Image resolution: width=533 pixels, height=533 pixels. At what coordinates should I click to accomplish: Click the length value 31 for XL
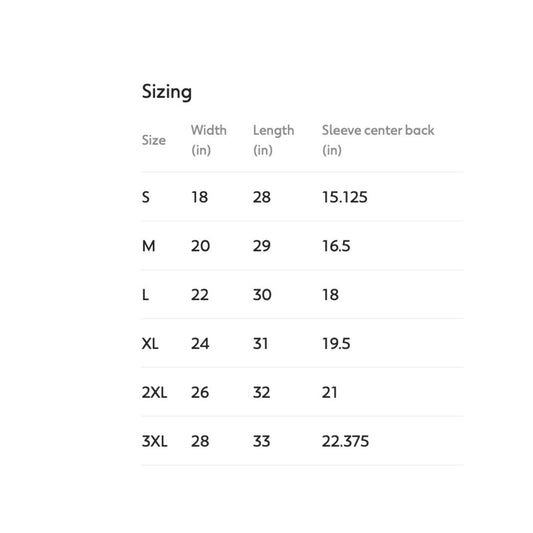coord(260,344)
